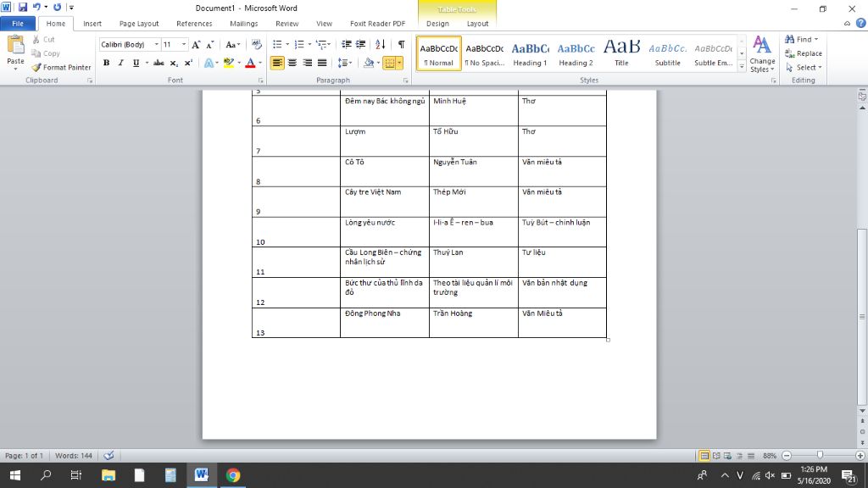Open Bullets list dropdown arrow
Image resolution: width=868 pixels, height=488 pixels.
click(x=287, y=44)
